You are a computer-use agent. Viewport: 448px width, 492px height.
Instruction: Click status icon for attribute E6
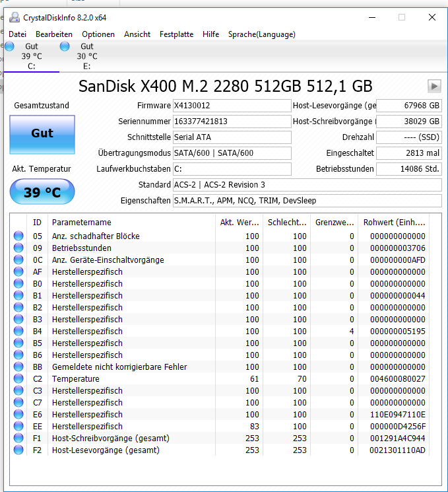[x=18, y=415]
